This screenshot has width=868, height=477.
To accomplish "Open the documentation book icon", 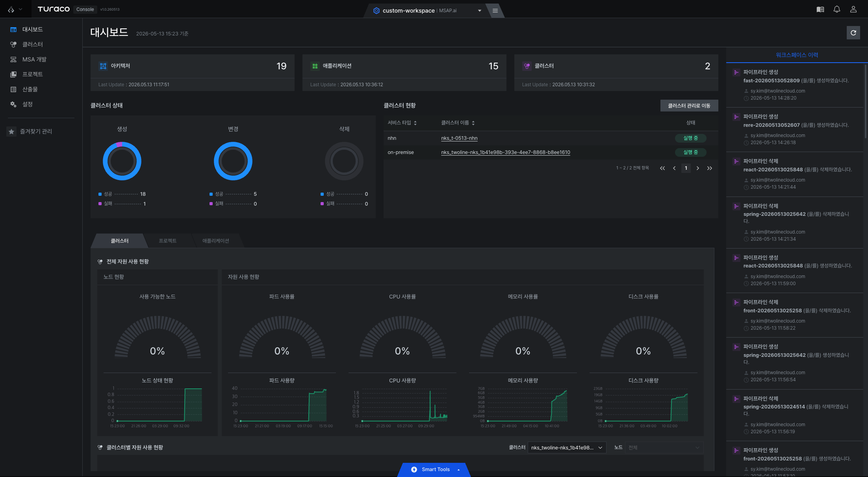I will pos(820,9).
